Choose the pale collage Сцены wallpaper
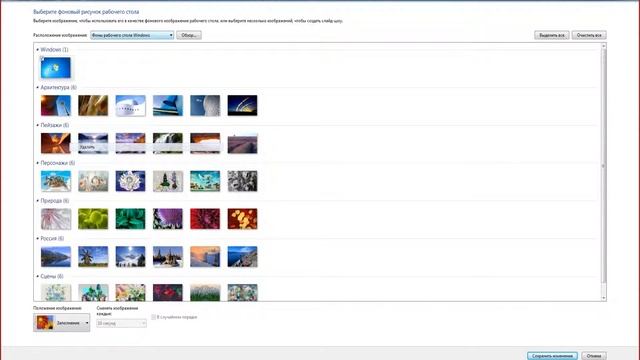 pyautogui.click(x=242, y=292)
